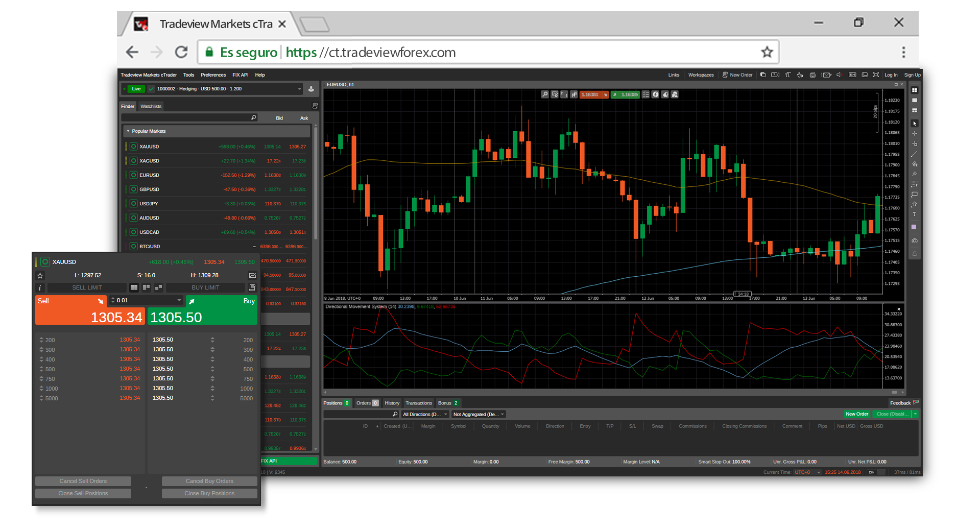The width and height of the screenshot is (980, 530).
Task: Bookmark page with browser star icon
Action: point(767,52)
